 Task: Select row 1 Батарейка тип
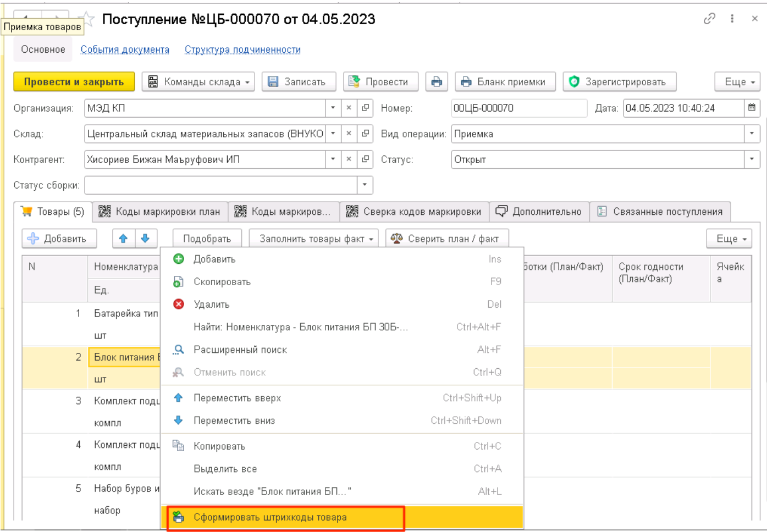click(x=91, y=324)
